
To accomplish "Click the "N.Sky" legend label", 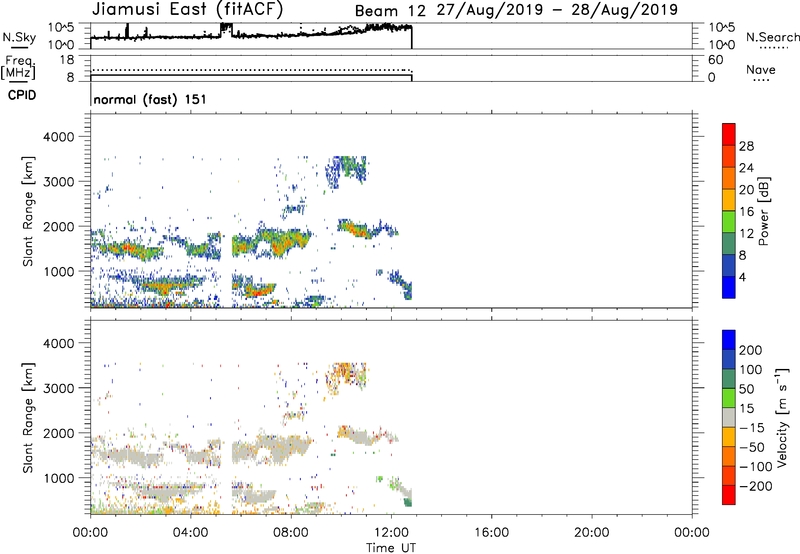I will click(19, 37).
